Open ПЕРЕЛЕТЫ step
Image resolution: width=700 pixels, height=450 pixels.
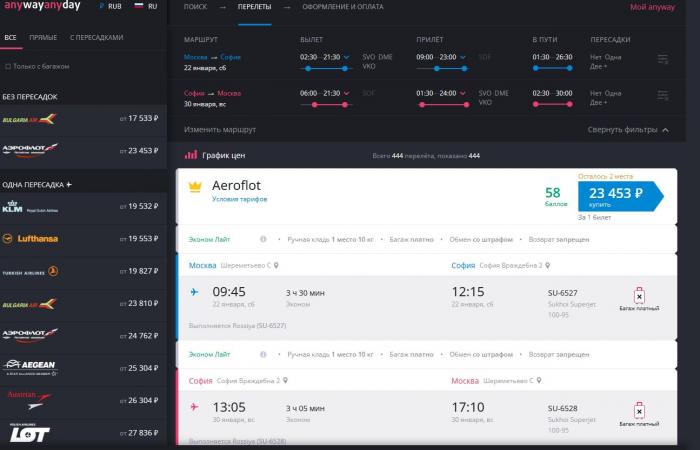[254, 7]
